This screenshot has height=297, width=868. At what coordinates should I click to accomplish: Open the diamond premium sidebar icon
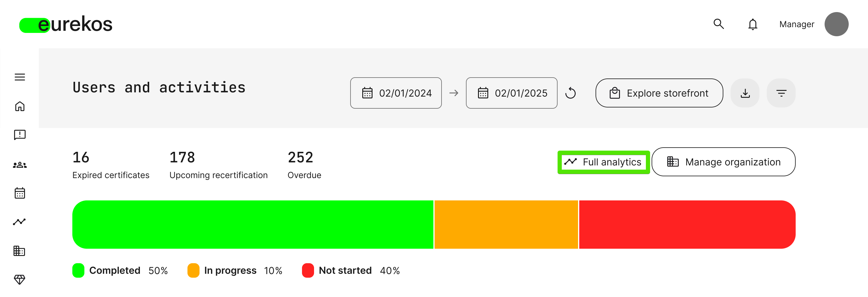19,279
